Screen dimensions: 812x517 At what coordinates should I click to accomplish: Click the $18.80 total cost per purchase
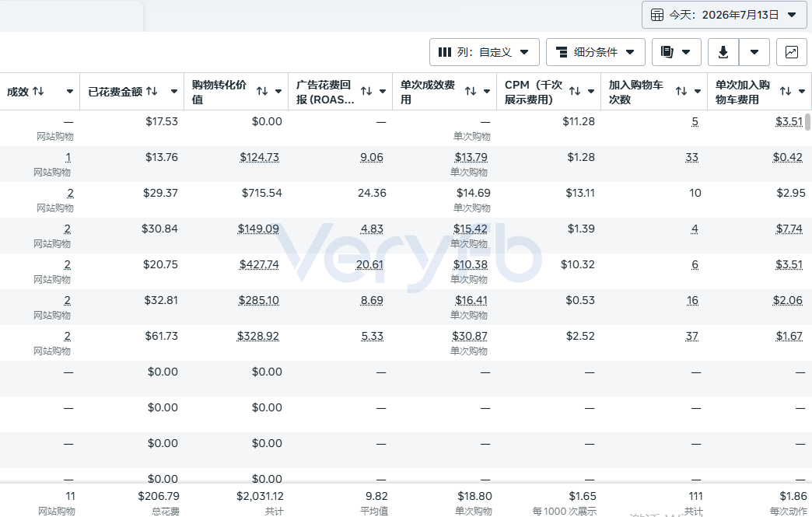coord(474,496)
